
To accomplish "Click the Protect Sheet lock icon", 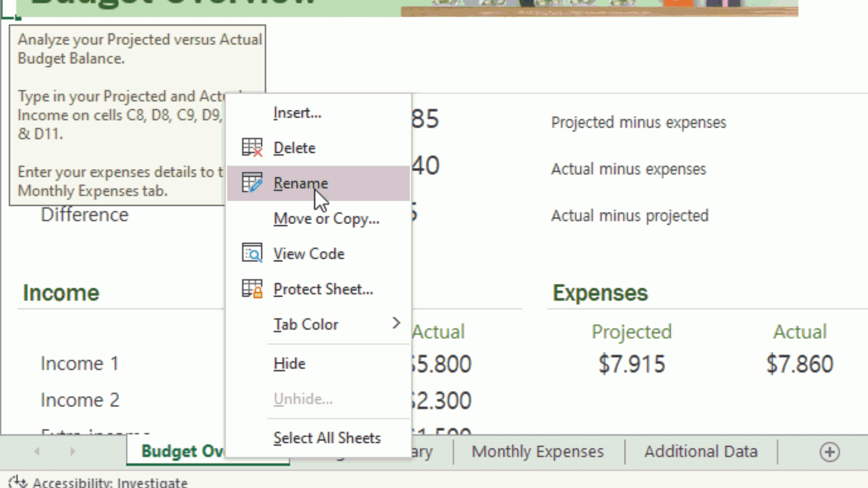I will 252,288.
